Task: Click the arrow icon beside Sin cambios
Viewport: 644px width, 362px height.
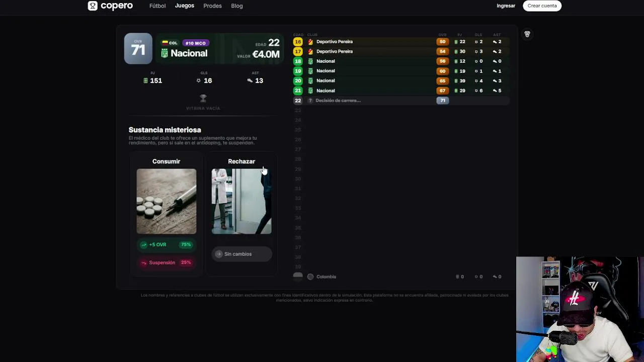Action: [x=218, y=254]
